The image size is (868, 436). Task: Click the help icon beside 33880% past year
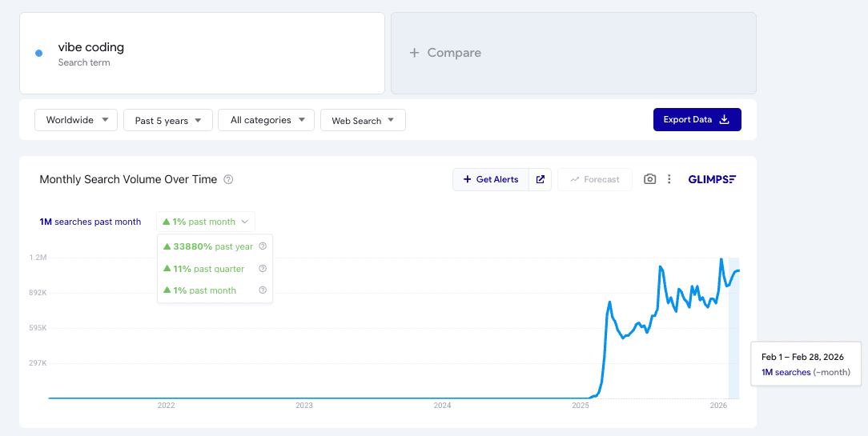click(x=263, y=246)
